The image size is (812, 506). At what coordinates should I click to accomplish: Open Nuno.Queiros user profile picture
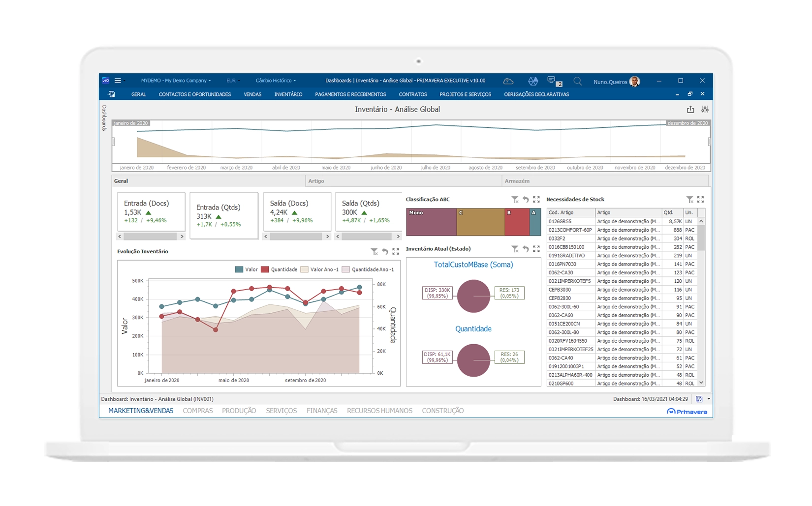tap(635, 82)
